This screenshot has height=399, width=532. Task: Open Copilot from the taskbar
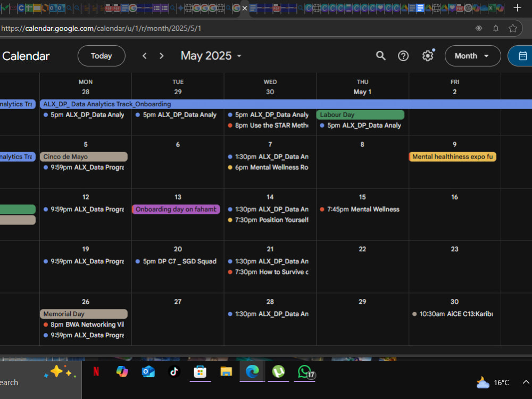tap(122, 372)
